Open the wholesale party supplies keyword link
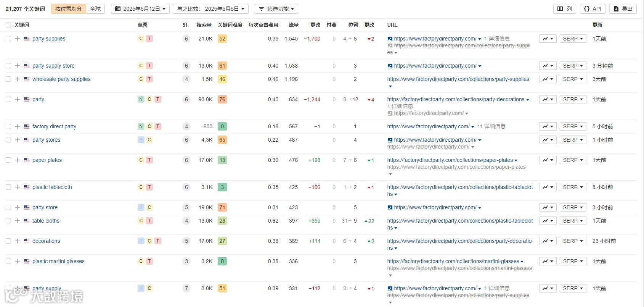The image size is (644, 307). (x=61, y=79)
